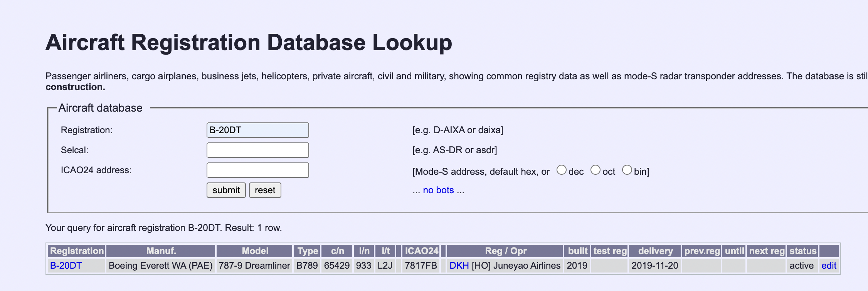
Task: Click the 787-9 Dreamliner model cell
Action: click(254, 266)
